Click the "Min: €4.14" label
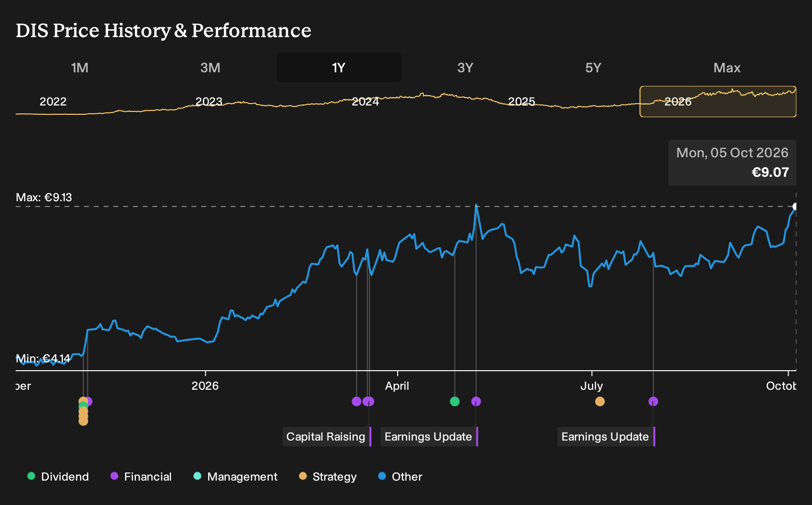Image resolution: width=812 pixels, height=505 pixels. 43,359
